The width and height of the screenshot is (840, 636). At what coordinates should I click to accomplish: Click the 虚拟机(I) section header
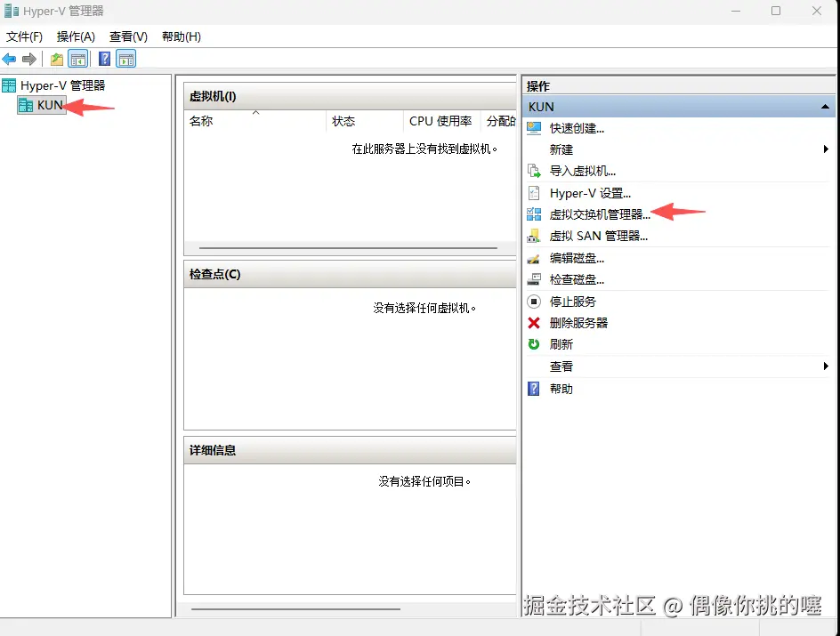pos(351,96)
